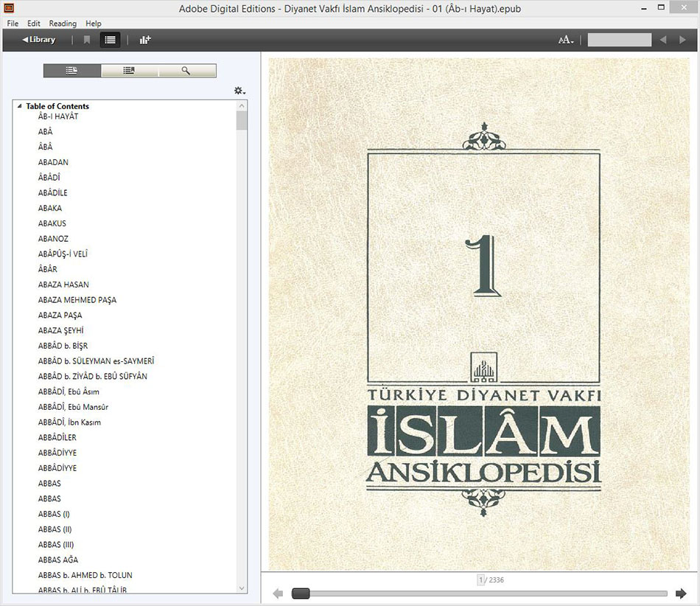Image resolution: width=700 pixels, height=606 pixels.
Task: Select the ABAKA entry
Action: [x=50, y=208]
